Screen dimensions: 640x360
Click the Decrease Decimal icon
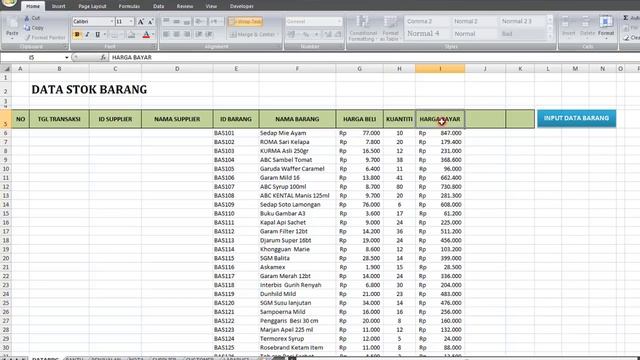click(x=338, y=35)
